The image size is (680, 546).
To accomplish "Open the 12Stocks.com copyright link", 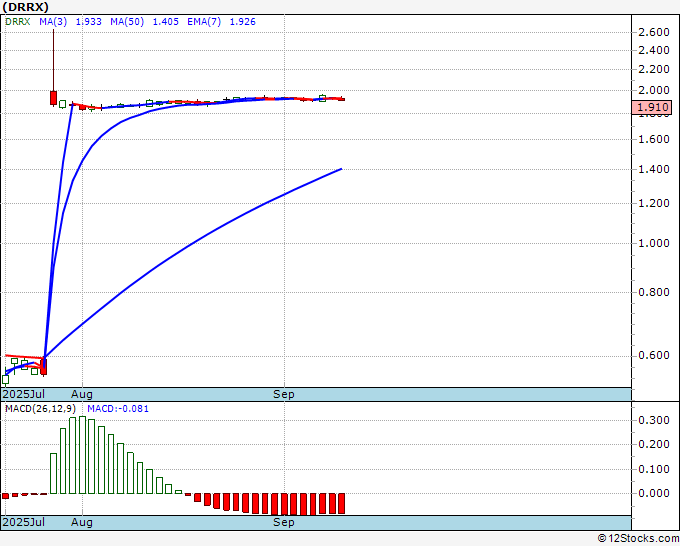I will [638, 539].
